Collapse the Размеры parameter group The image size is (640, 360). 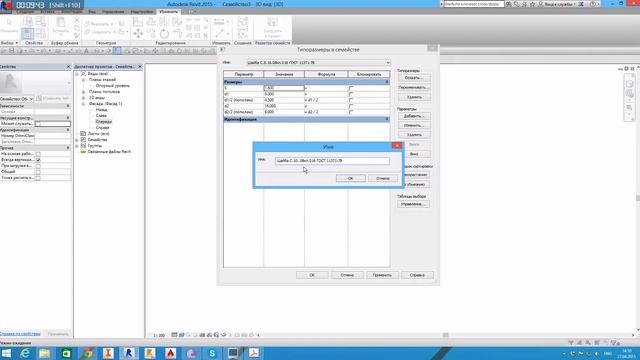point(387,82)
